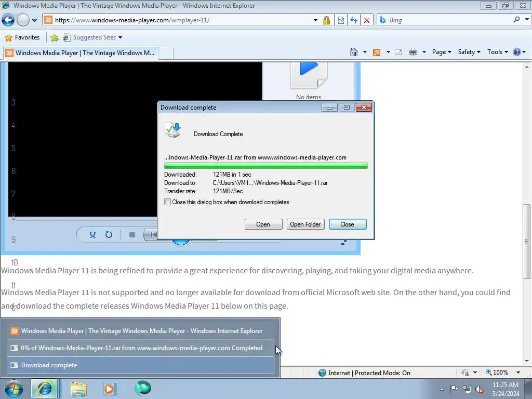Toggle Compatibility View icon
Screen dimensions: 532x399
341,20
